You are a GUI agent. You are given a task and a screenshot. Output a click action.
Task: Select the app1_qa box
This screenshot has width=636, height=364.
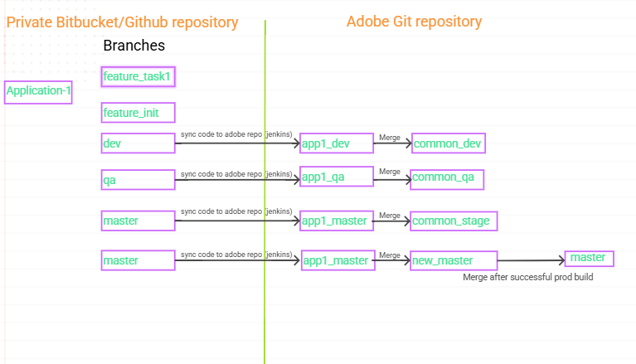337,177
